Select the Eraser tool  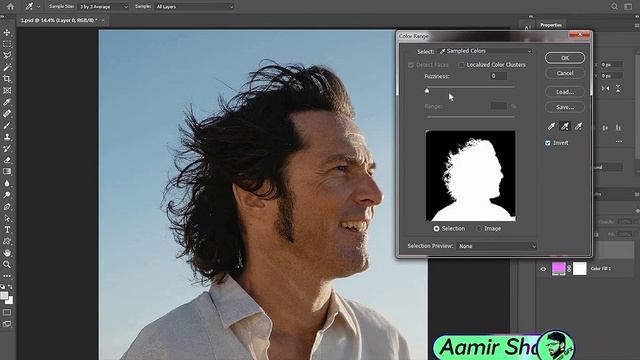[x=7, y=160]
